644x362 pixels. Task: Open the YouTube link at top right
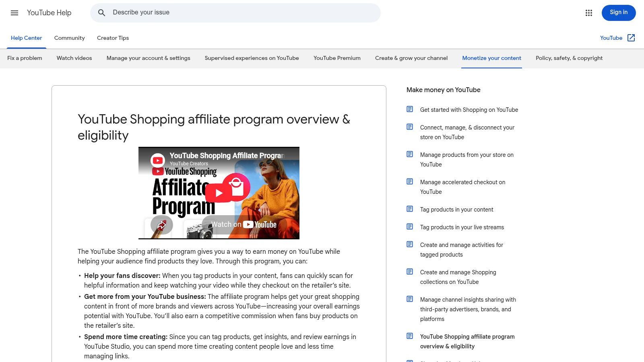[611, 38]
